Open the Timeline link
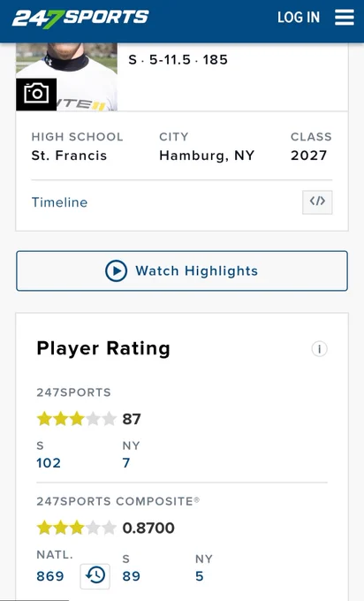The width and height of the screenshot is (364, 601). (x=59, y=202)
